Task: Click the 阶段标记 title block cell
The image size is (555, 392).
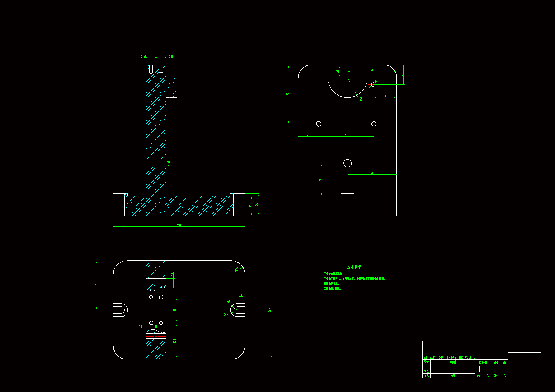Action: point(484,363)
